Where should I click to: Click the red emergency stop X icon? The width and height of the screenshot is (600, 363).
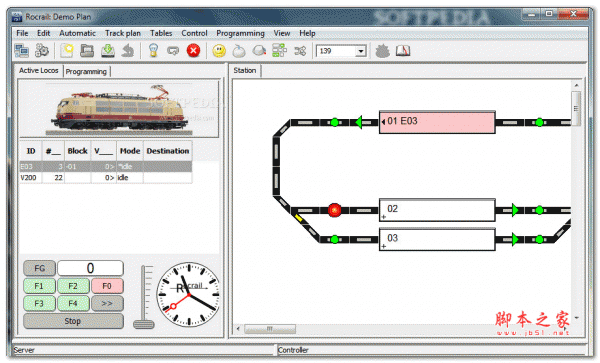point(194,50)
